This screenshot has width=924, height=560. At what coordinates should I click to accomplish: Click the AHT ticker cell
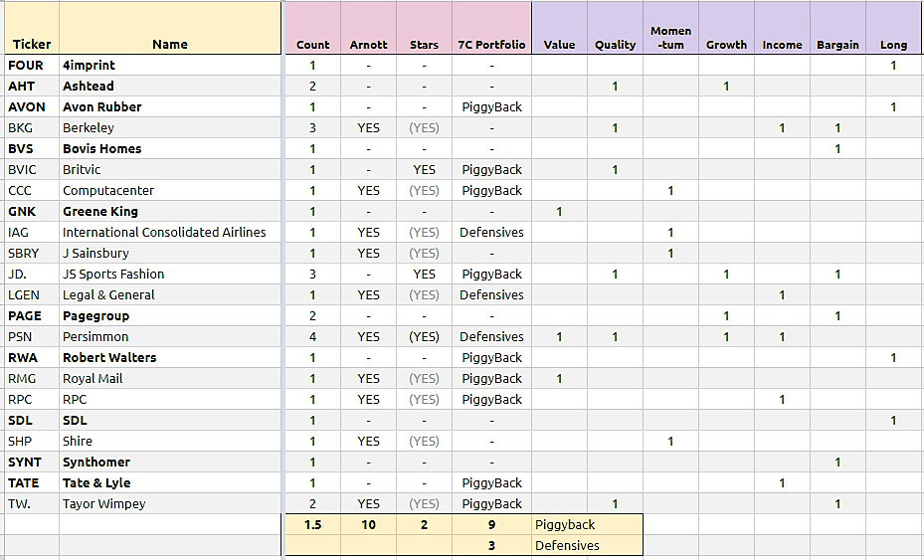(x=32, y=87)
